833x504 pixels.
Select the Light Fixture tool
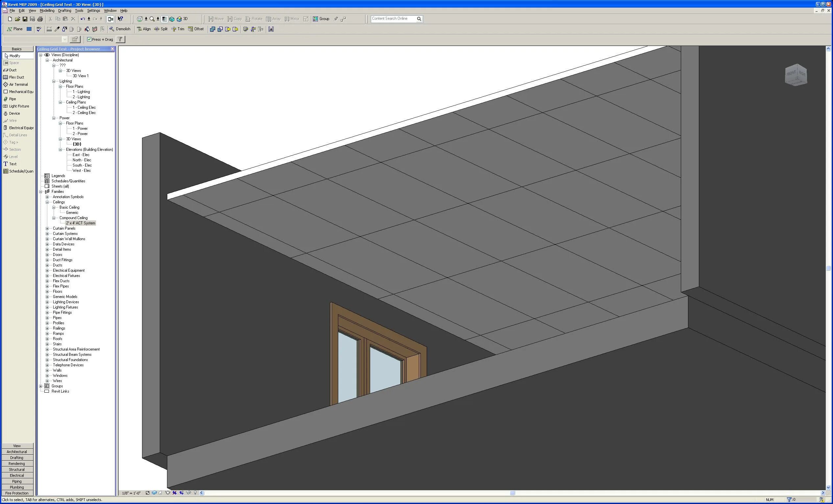19,106
